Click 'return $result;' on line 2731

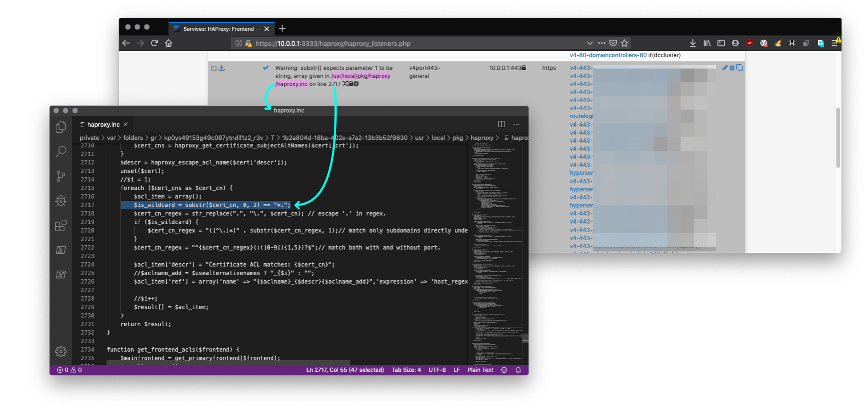coord(145,324)
